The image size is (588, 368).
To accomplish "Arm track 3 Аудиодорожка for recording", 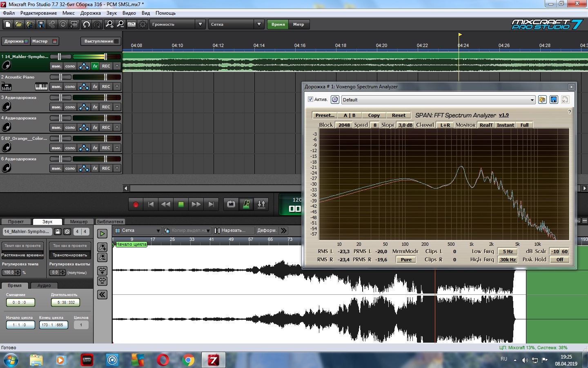I will coord(106,107).
